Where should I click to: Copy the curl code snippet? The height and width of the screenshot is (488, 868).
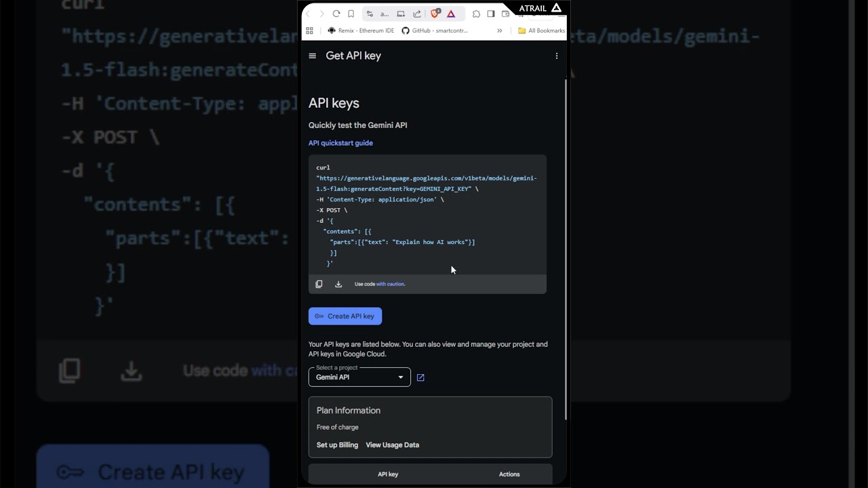[x=319, y=284]
